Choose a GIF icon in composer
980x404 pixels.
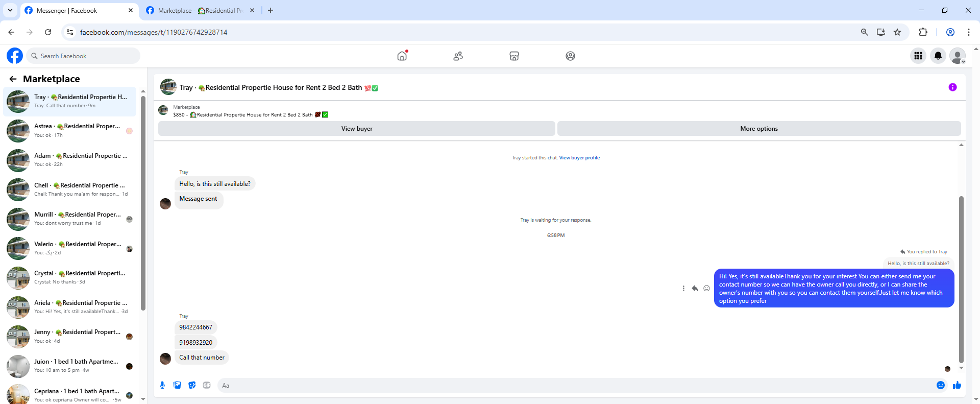pos(207,385)
